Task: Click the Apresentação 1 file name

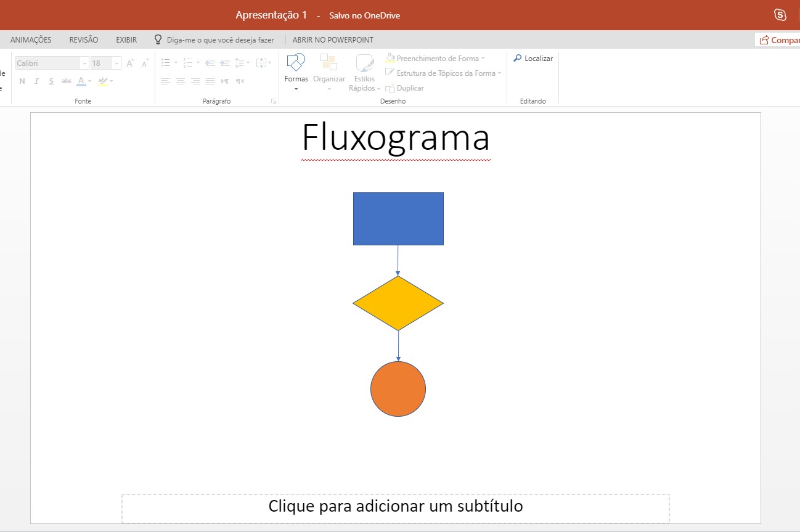Action: (x=271, y=15)
